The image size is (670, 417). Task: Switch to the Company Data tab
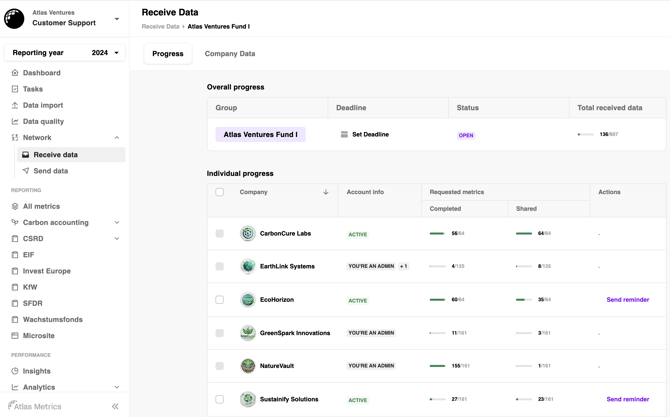click(230, 54)
